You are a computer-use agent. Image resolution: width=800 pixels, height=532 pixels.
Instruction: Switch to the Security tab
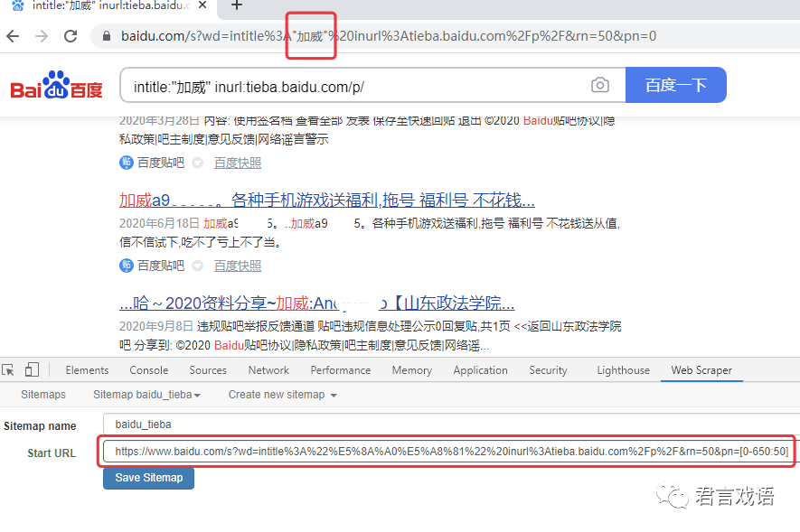(548, 370)
